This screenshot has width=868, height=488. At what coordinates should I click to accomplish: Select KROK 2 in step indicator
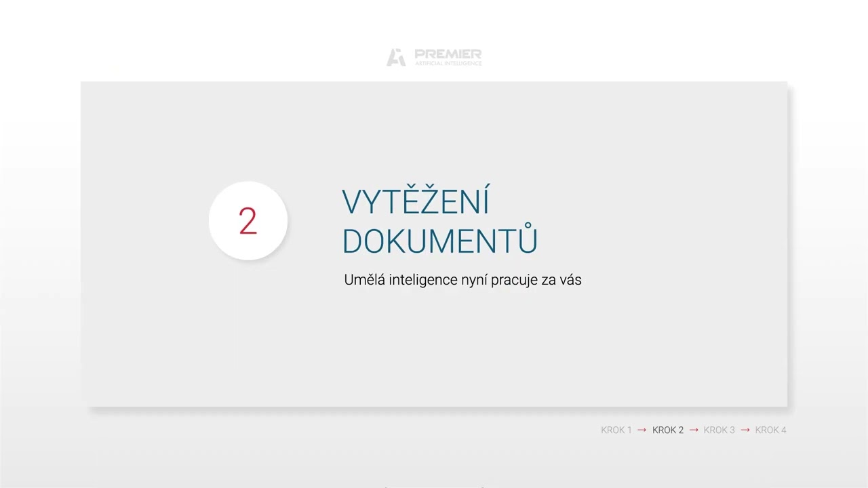668,430
